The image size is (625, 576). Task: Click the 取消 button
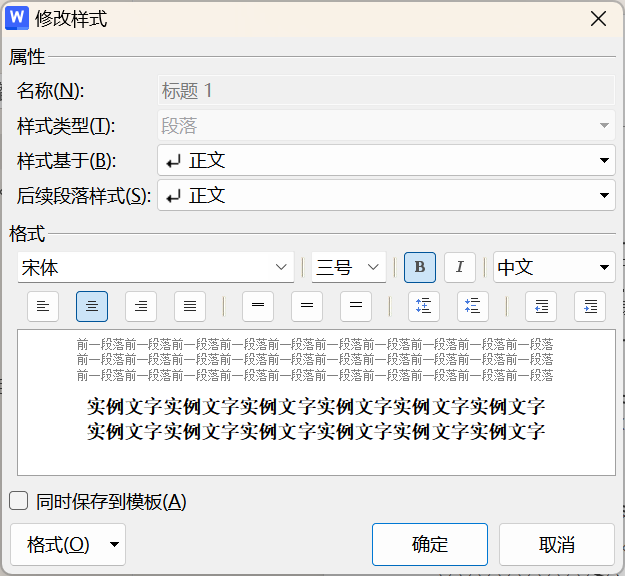(x=557, y=545)
